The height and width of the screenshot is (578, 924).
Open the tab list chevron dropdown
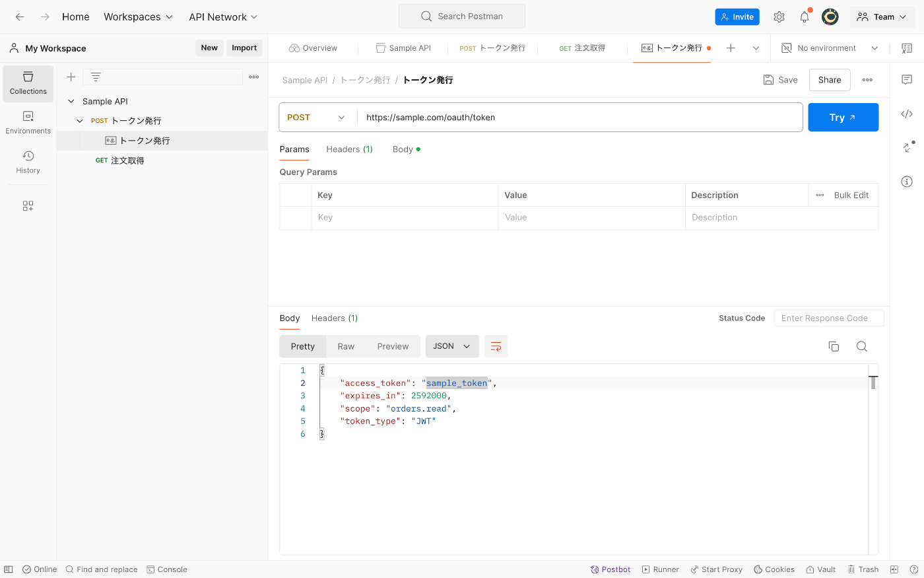pos(756,48)
